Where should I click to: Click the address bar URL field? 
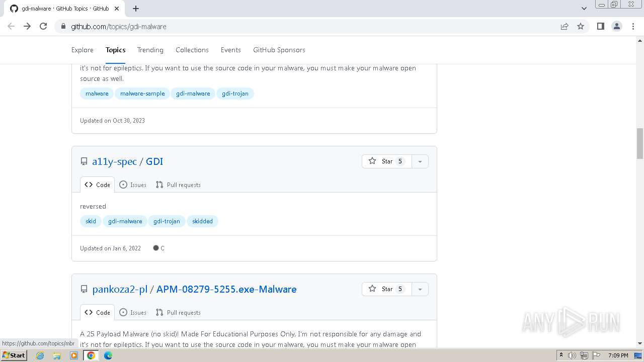(x=312, y=26)
